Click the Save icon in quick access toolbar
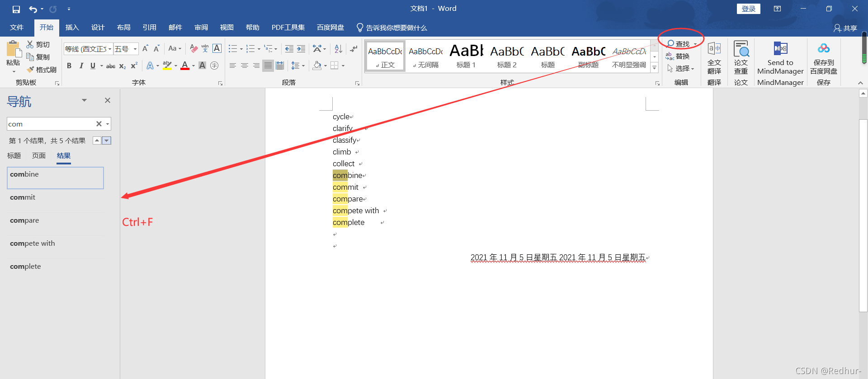Image resolution: width=868 pixels, height=379 pixels. 16,9
